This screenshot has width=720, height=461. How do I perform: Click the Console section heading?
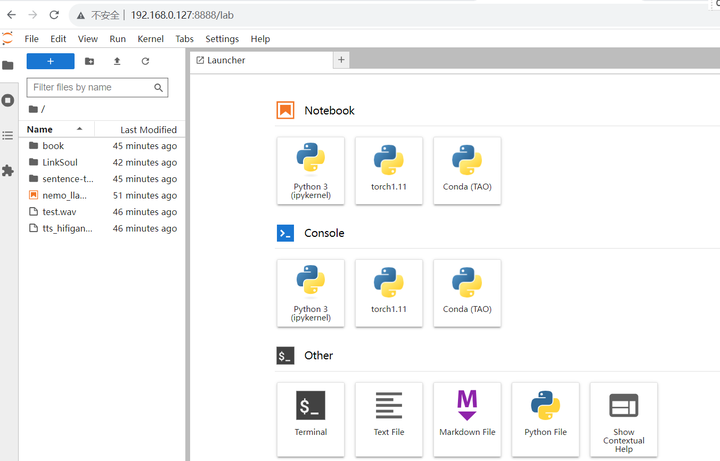[324, 233]
